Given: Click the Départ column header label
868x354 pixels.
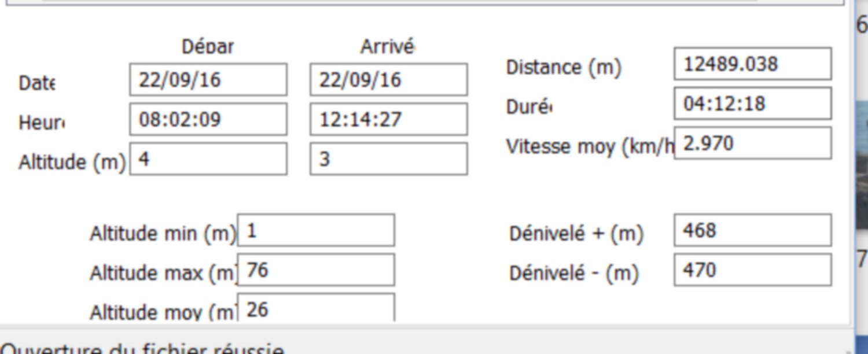Looking at the screenshot, I should click(208, 46).
